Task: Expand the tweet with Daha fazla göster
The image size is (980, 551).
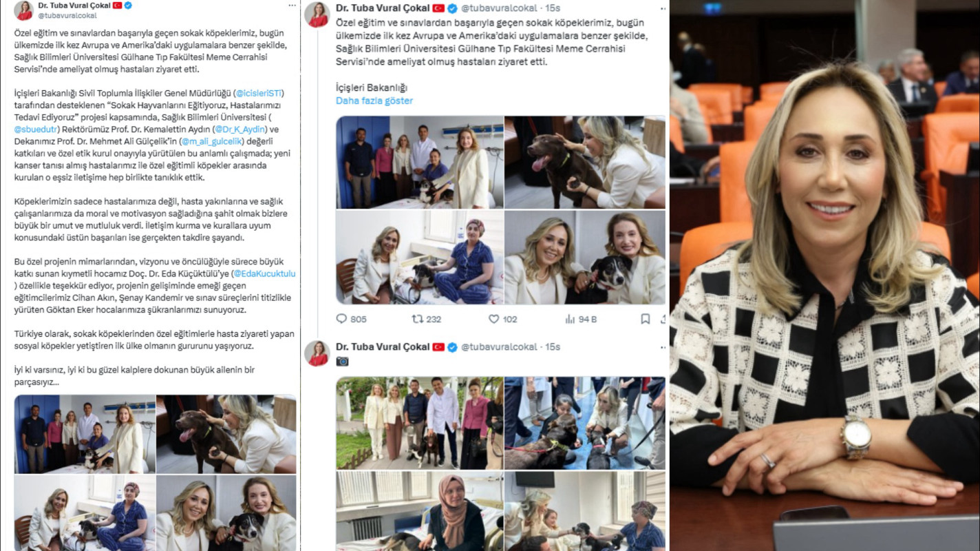Action: (x=374, y=101)
